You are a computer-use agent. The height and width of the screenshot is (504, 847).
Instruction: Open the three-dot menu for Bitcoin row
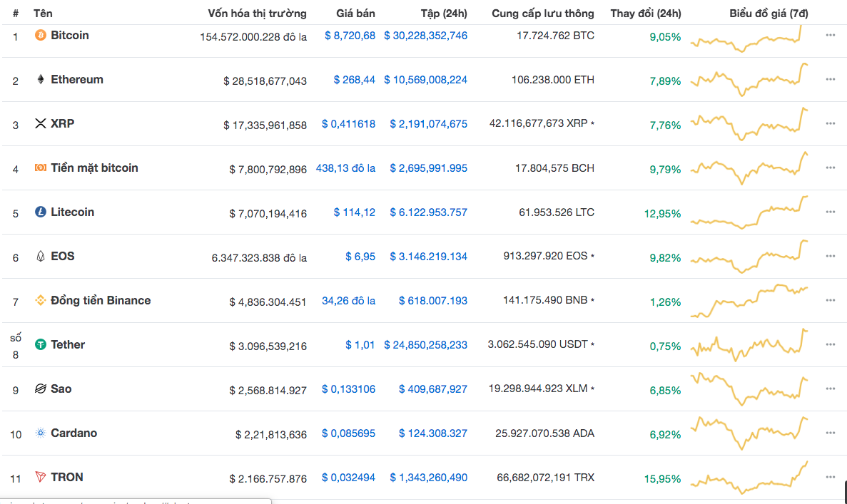[x=830, y=35]
